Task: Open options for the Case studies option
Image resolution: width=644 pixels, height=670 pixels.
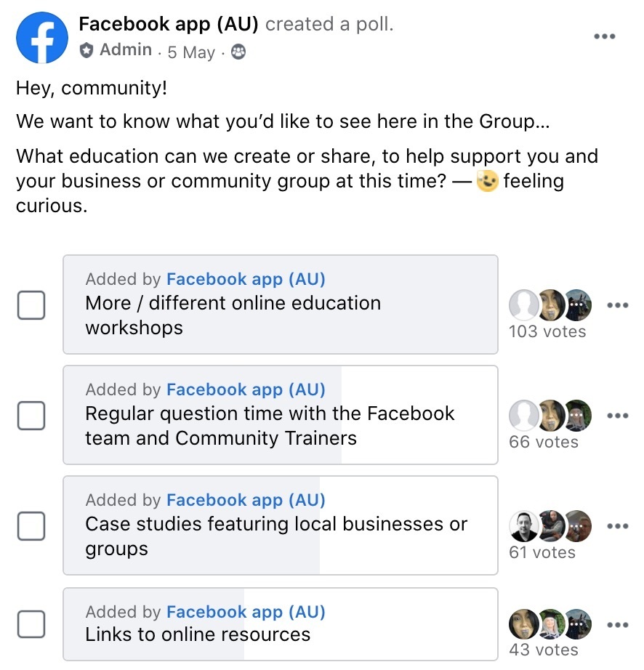Action: coord(618,526)
